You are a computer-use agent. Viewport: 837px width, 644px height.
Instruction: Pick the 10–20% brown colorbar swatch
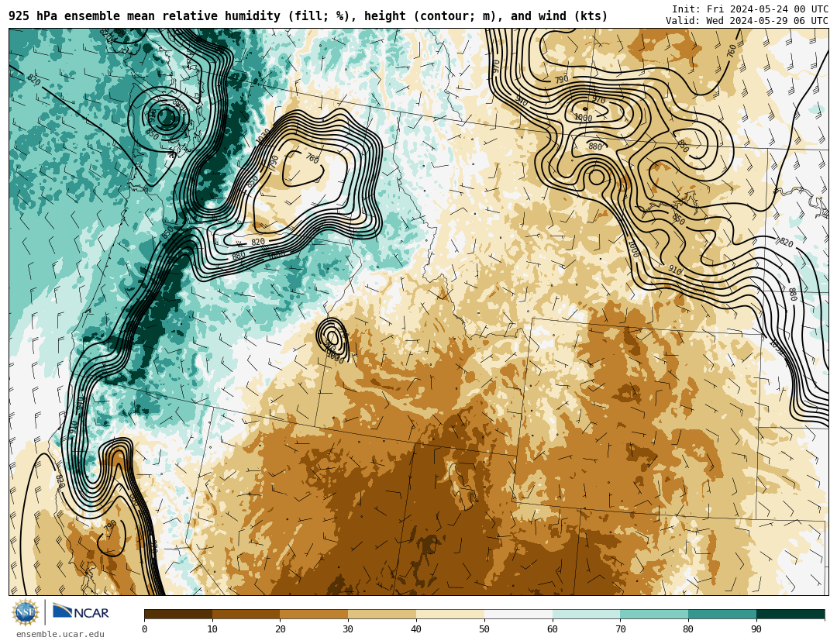246,614
